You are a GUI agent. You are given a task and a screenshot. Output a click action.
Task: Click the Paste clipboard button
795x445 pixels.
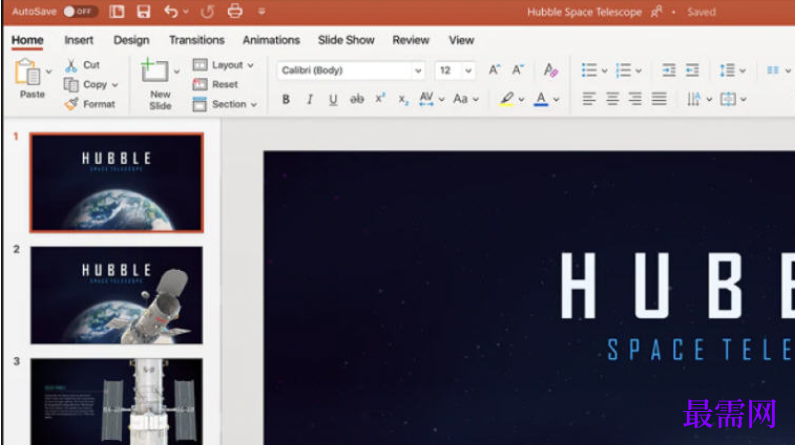29,79
